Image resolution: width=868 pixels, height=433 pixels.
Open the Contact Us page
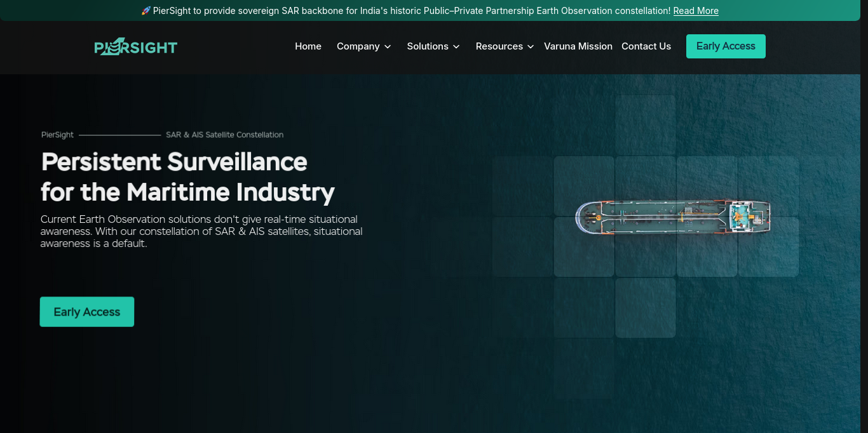(646, 46)
